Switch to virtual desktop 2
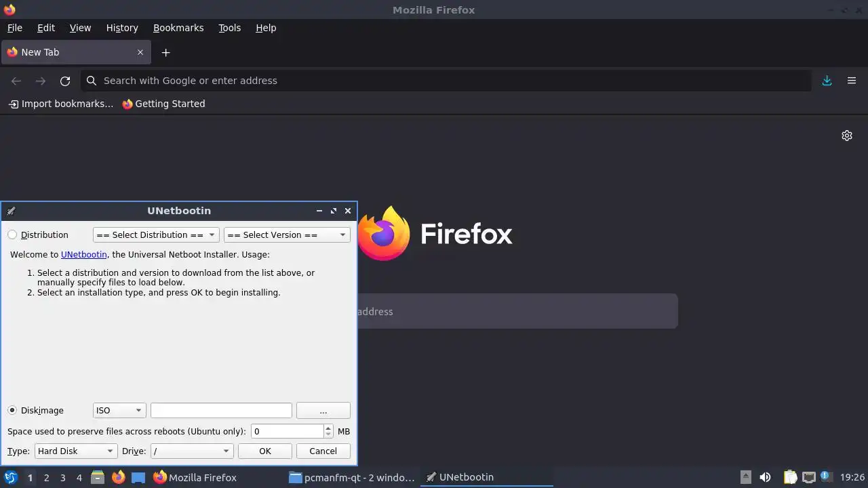Viewport: 868px width, 488px height. pos(46,477)
